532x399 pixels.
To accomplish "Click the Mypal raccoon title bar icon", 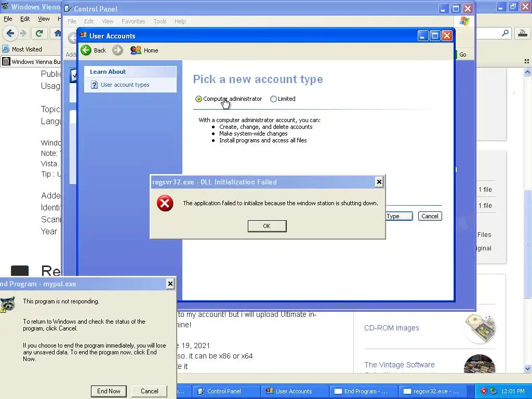I will 5,6.
